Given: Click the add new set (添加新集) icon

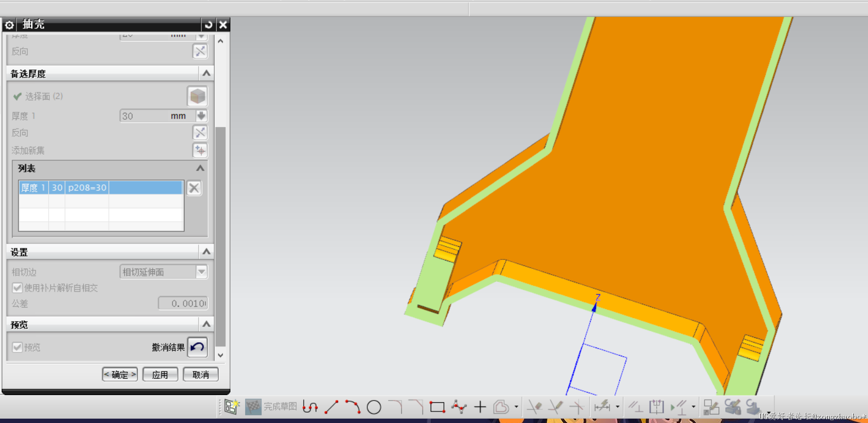Looking at the screenshot, I should point(200,150).
